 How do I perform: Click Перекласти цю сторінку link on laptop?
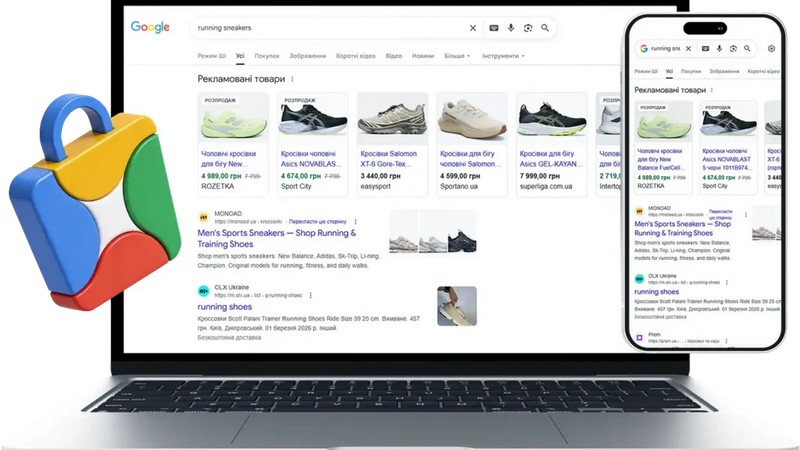317,221
